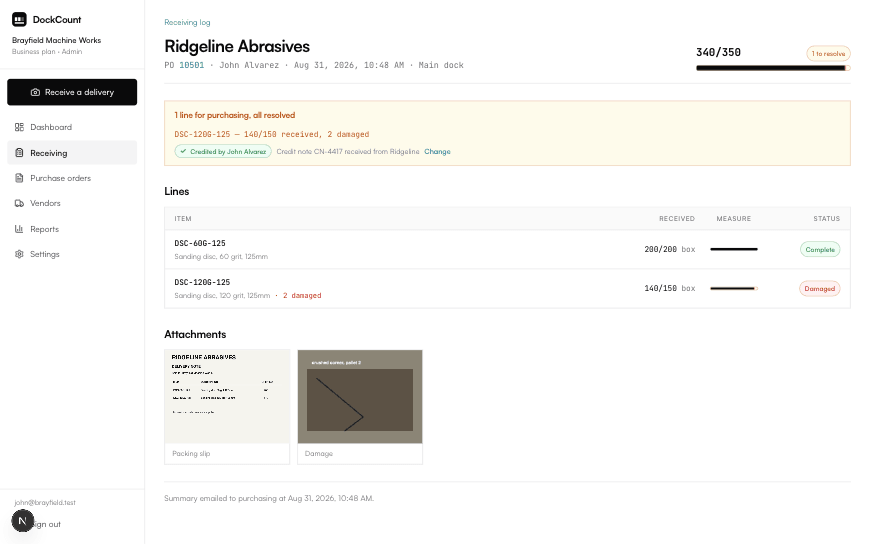Click the checkmark in Credited by badge
This screenshot has height=544, width=870.
click(x=183, y=152)
